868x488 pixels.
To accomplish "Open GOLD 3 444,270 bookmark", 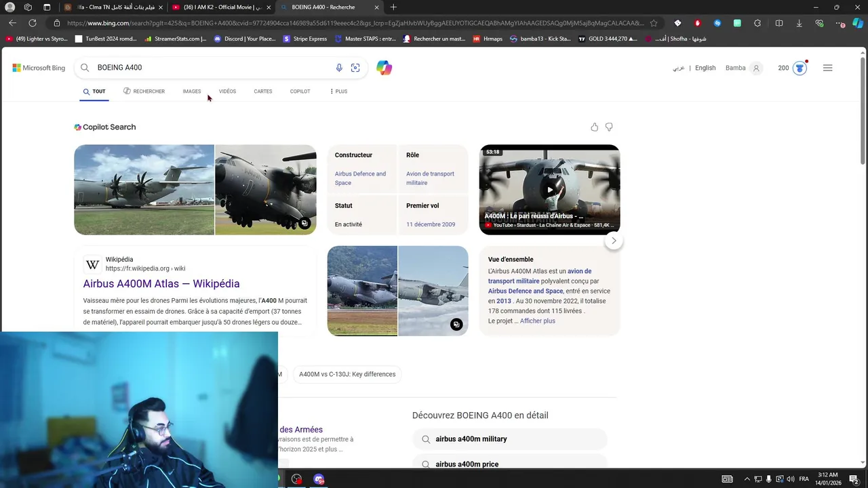I will click(608, 39).
